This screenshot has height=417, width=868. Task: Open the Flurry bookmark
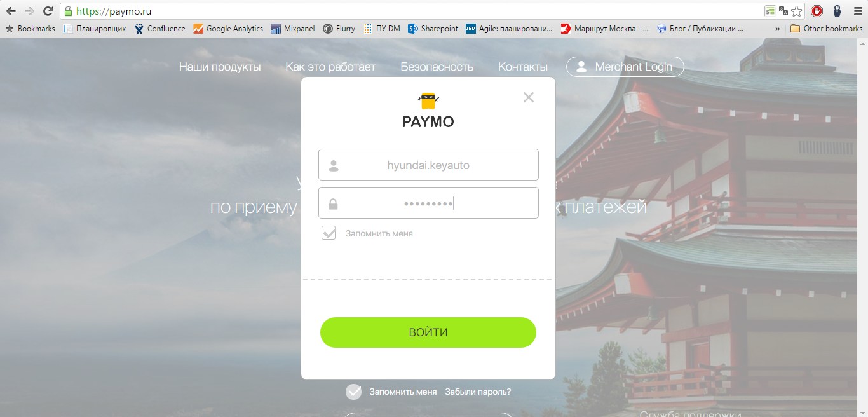[339, 29]
